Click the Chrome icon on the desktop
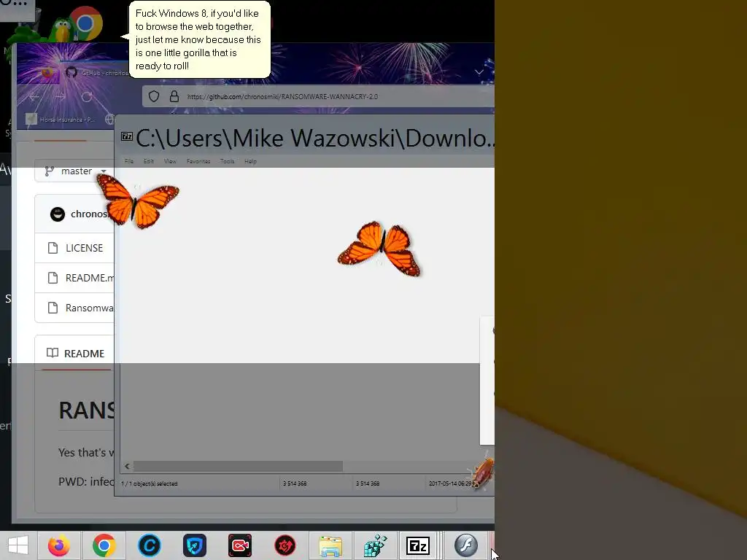Viewport: 747px width, 560px height. 85,23
